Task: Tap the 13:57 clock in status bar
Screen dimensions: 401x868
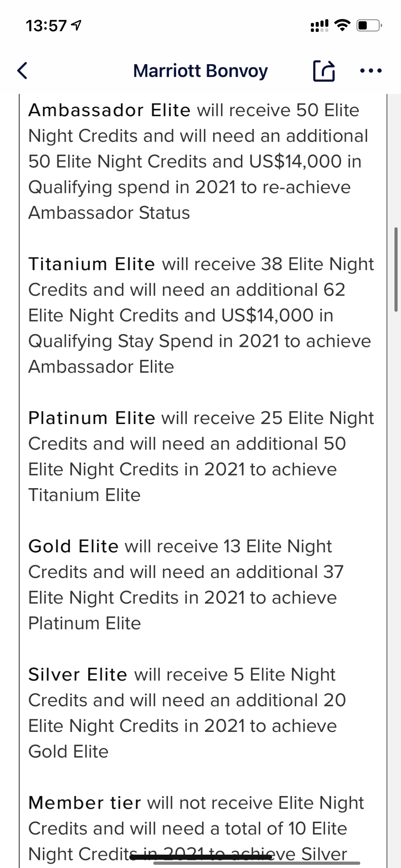Action: tap(46, 26)
